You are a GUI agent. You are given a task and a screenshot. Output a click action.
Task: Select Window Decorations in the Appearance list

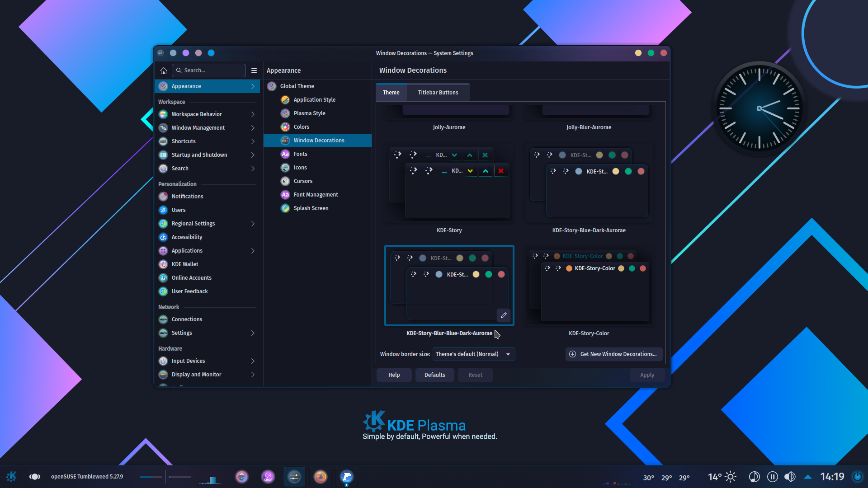pyautogui.click(x=317, y=141)
